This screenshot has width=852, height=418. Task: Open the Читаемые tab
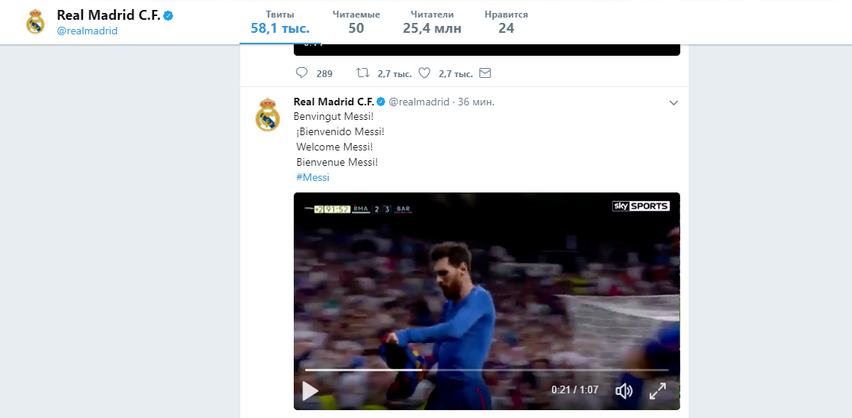356,22
